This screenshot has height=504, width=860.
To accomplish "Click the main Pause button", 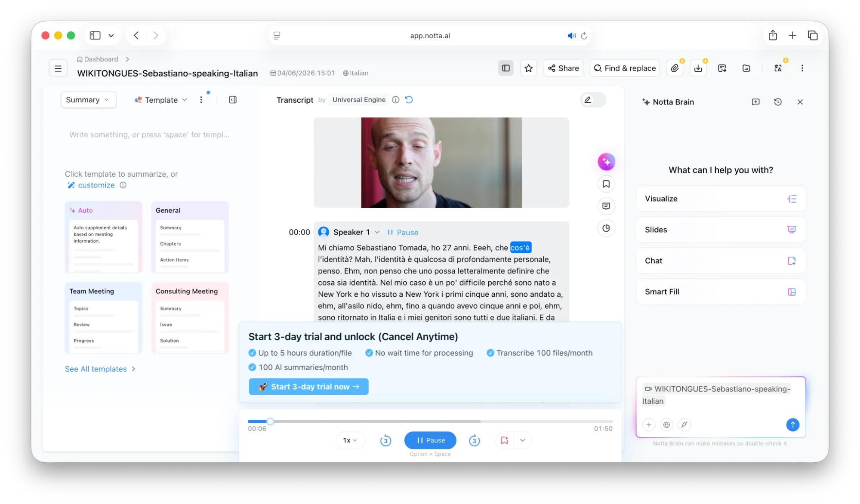I will point(430,440).
